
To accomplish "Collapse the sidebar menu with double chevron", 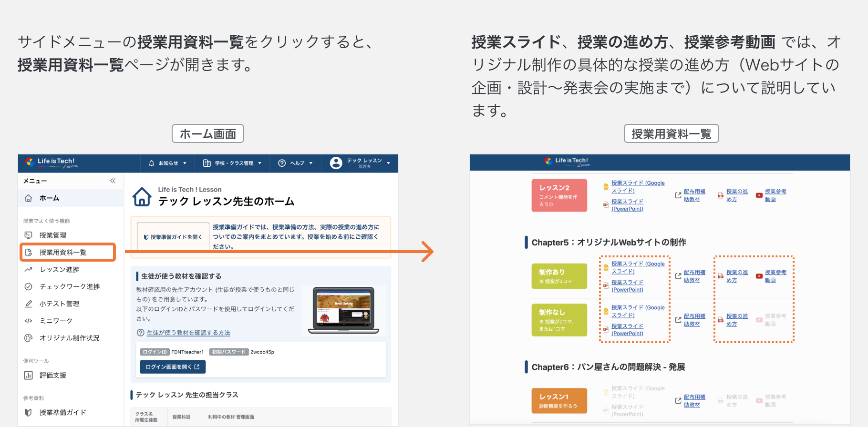I will tap(113, 181).
